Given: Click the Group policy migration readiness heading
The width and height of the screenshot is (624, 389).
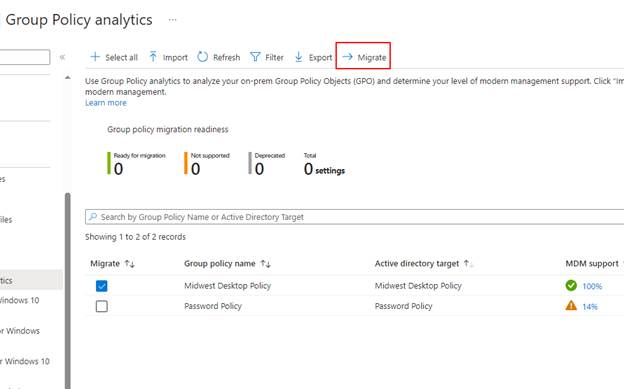Looking at the screenshot, I should [168, 129].
